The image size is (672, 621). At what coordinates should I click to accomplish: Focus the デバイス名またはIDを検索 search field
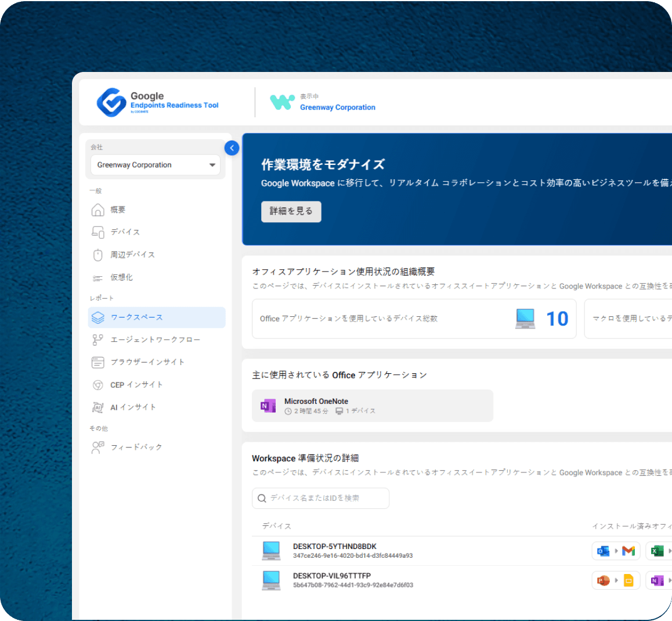[x=320, y=499]
